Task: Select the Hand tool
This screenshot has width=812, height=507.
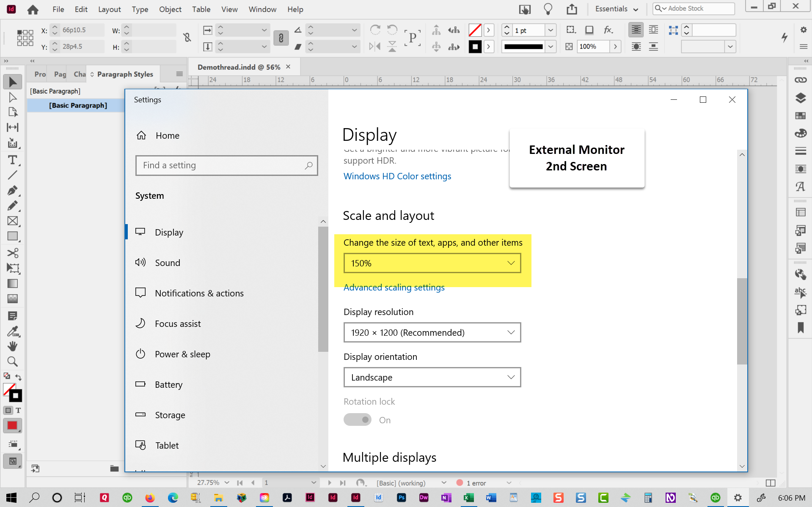Action: click(12, 346)
